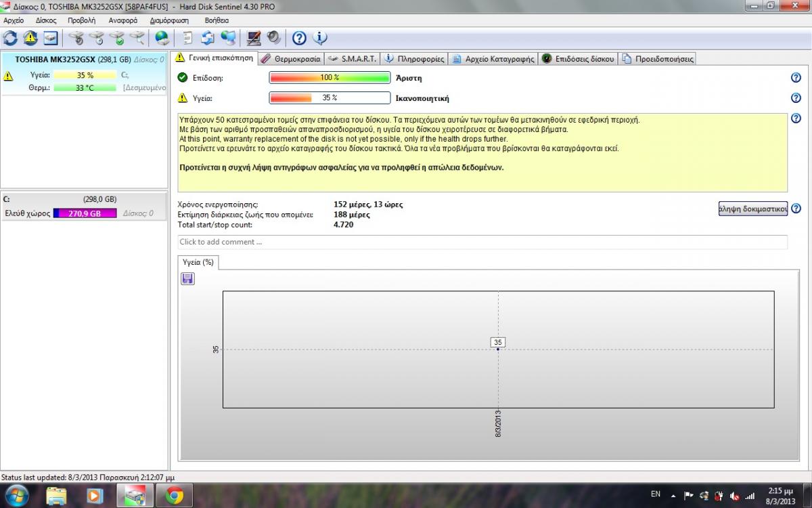Viewport: 812px width, 508px height.
Task: Click the speaker sound toolbar icon
Action: coord(273,37)
